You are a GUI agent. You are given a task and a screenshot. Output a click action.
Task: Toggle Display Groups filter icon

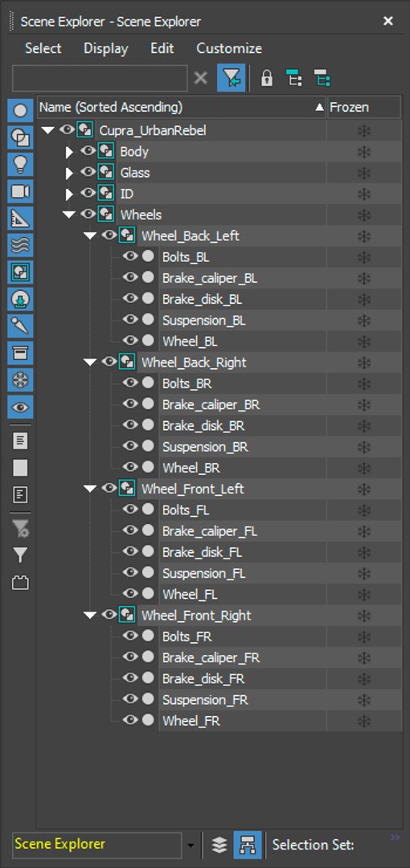click(20, 272)
